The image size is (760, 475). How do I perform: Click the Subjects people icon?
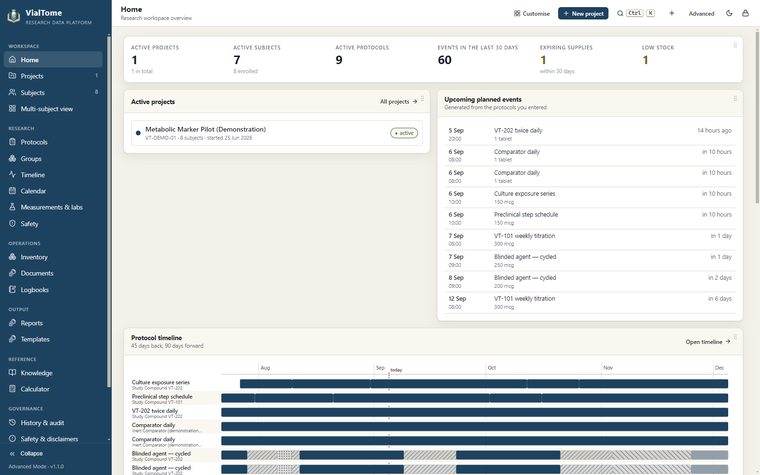13,92
